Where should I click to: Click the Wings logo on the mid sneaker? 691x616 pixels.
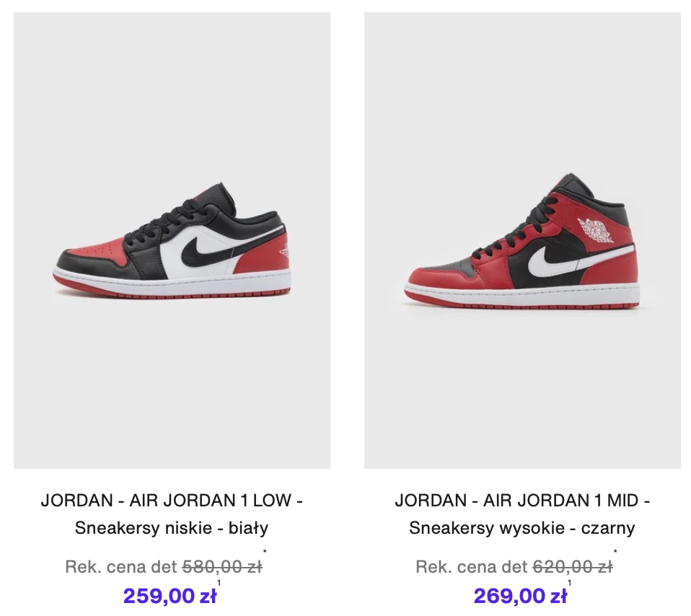point(595,230)
